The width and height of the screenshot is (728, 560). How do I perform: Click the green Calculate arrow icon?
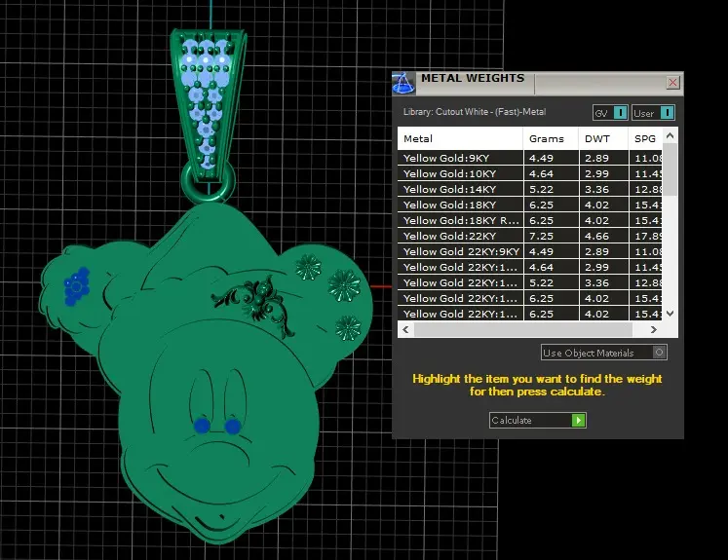578,420
